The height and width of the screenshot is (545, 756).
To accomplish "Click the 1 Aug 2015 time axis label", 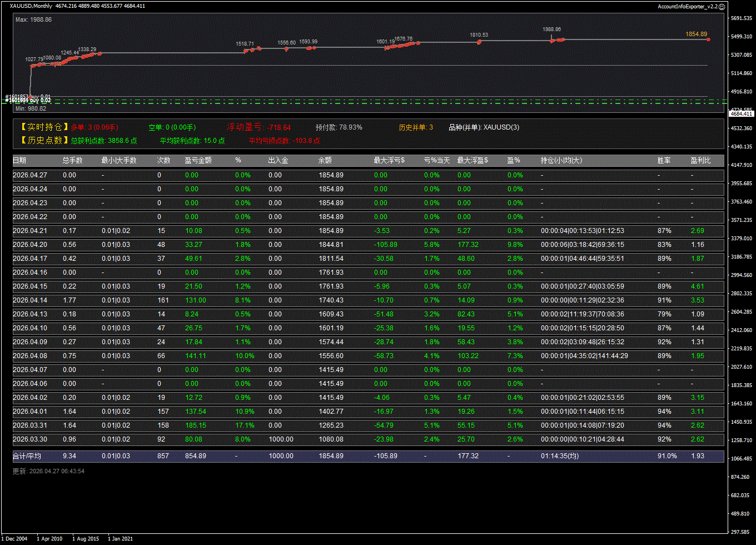I will pos(86,539).
